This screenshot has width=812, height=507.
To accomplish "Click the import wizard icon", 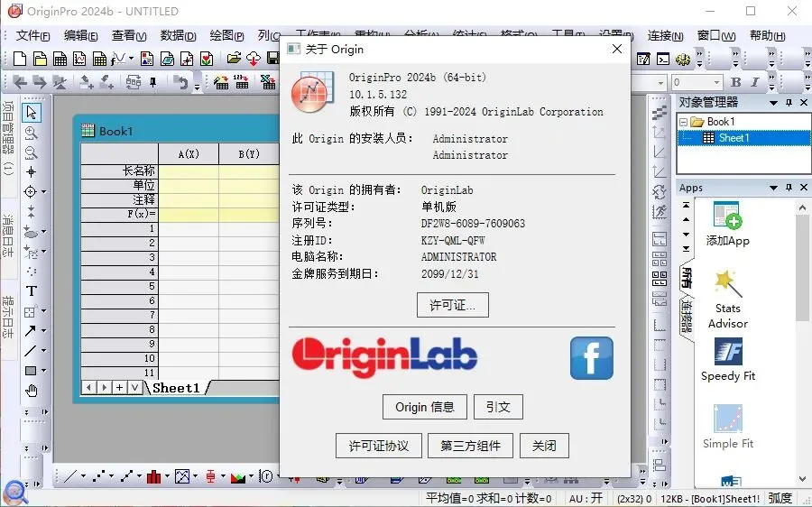I will click(222, 82).
